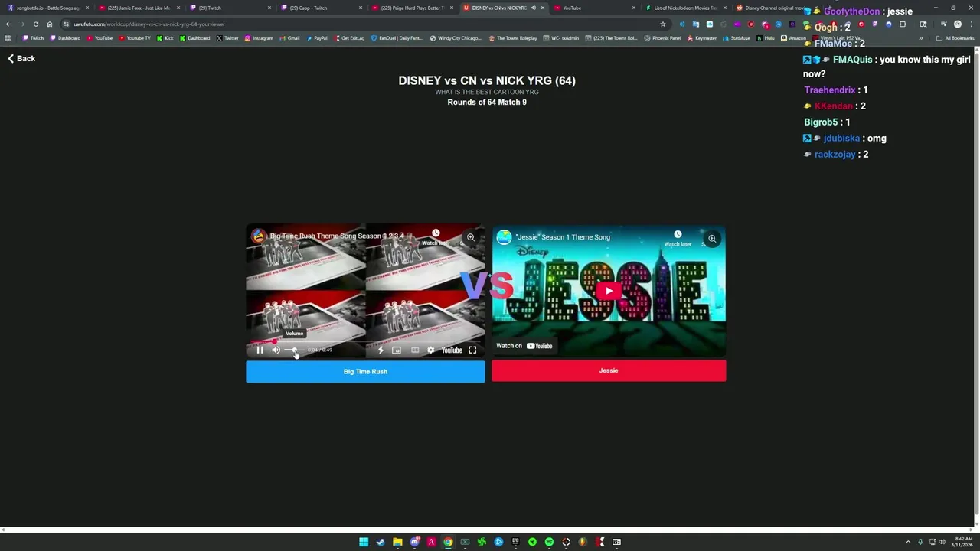Click Watch later on Jessie video
Screen dimensions: 980x551
678,238
